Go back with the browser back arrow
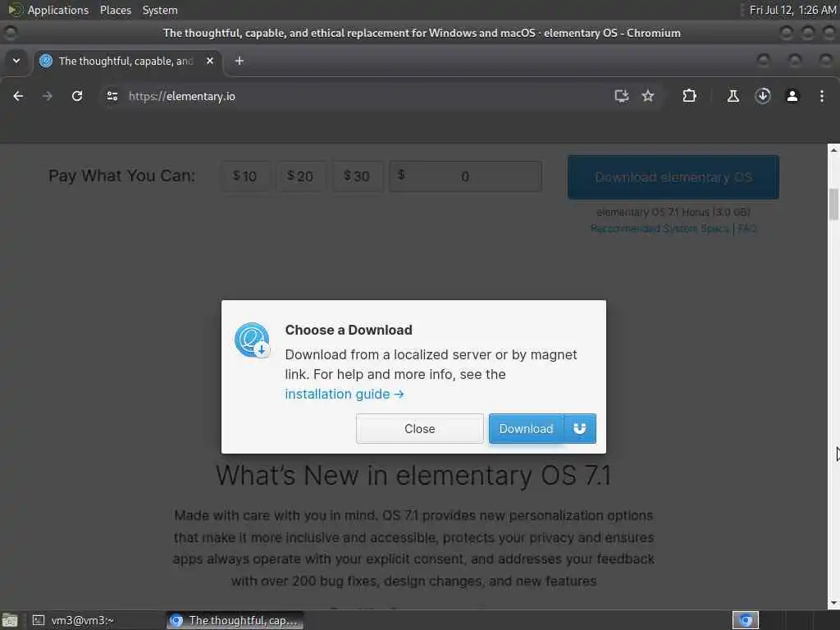Image resolution: width=840 pixels, height=630 pixels. [18, 96]
